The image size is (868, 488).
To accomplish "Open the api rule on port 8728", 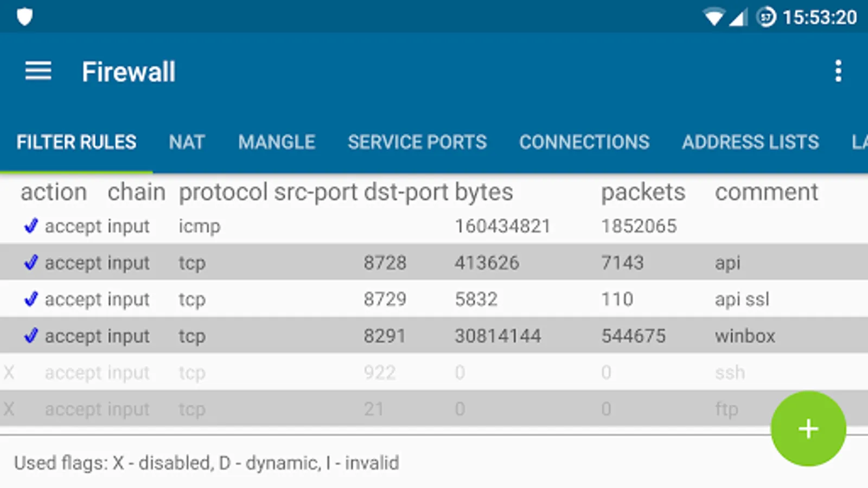I will point(434,262).
